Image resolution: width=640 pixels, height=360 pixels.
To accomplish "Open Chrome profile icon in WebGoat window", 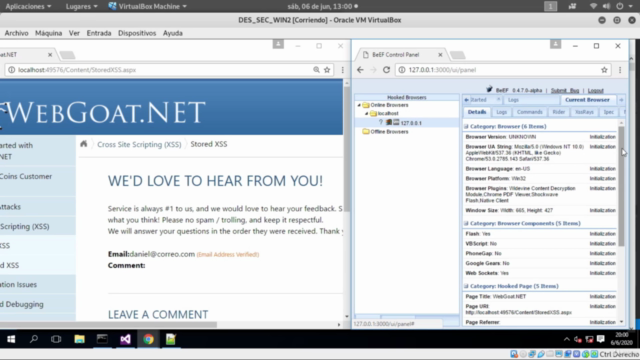I will pyautogui.click(x=278, y=44).
